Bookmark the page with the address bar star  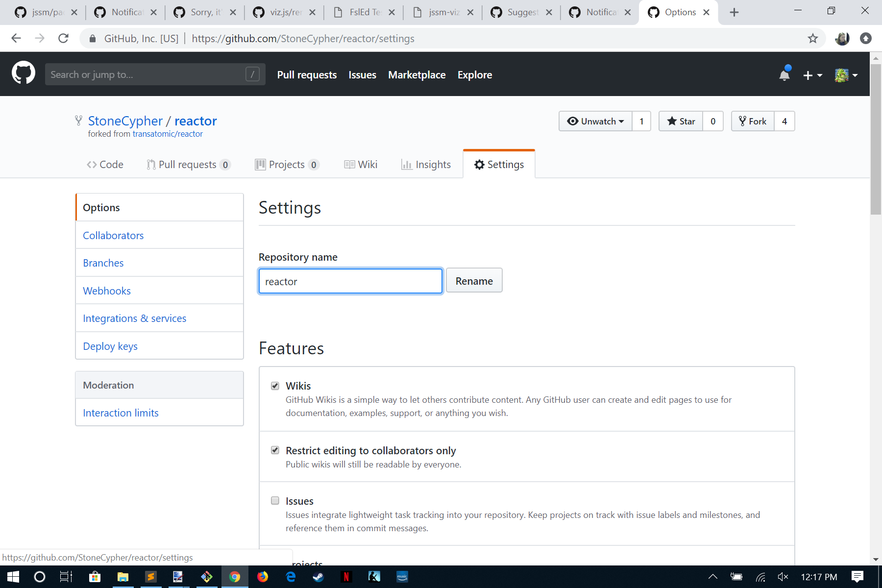click(x=813, y=38)
